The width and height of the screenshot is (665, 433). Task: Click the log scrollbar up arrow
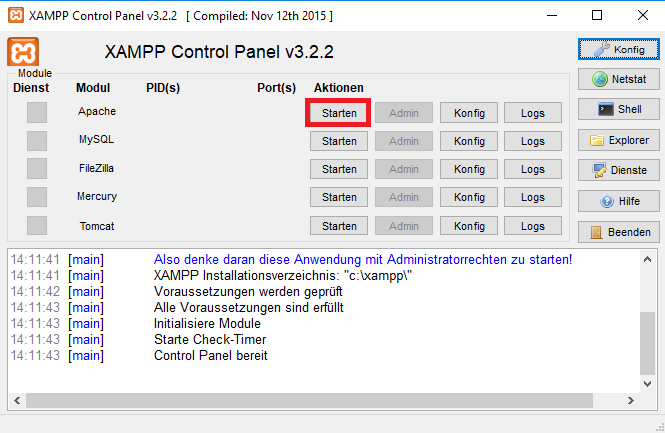648,259
